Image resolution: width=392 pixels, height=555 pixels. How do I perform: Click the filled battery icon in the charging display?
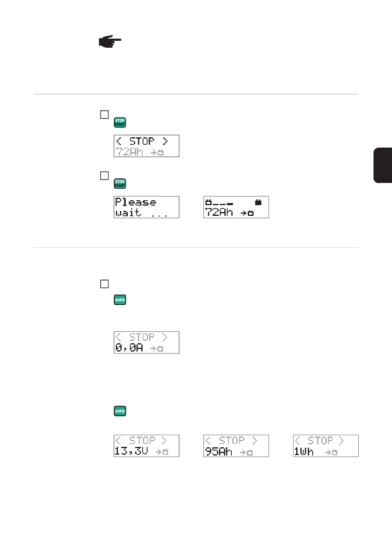point(258,202)
